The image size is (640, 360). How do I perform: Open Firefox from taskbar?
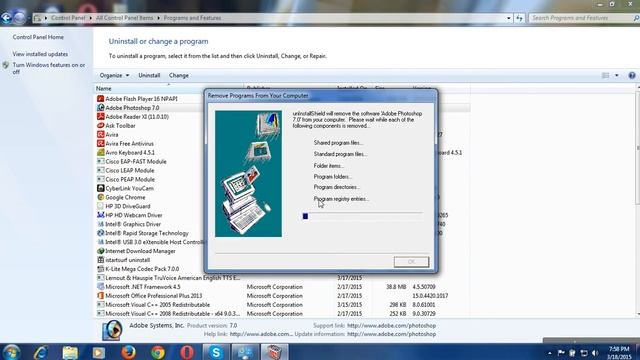tap(129, 352)
